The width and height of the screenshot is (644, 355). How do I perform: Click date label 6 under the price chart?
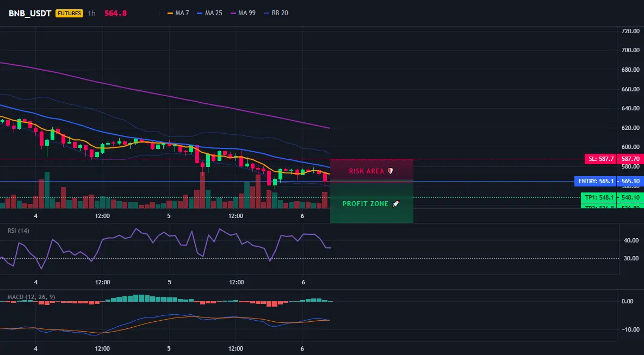302,216
